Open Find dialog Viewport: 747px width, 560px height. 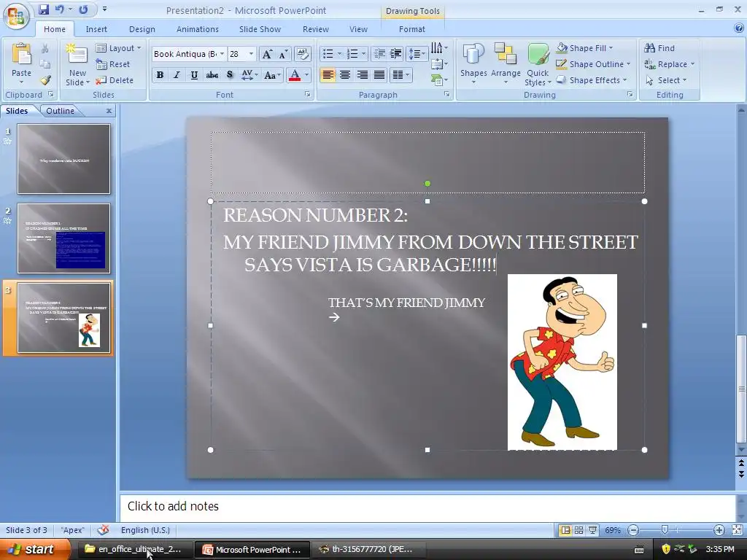tap(659, 48)
